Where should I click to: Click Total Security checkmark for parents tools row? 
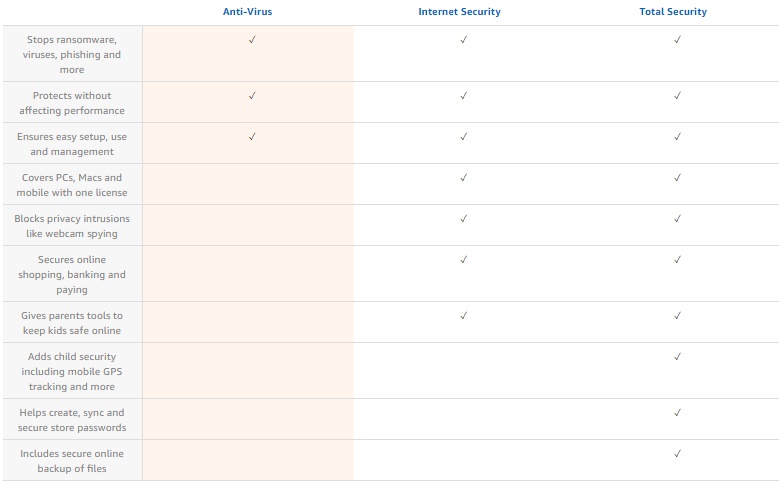[x=677, y=315]
